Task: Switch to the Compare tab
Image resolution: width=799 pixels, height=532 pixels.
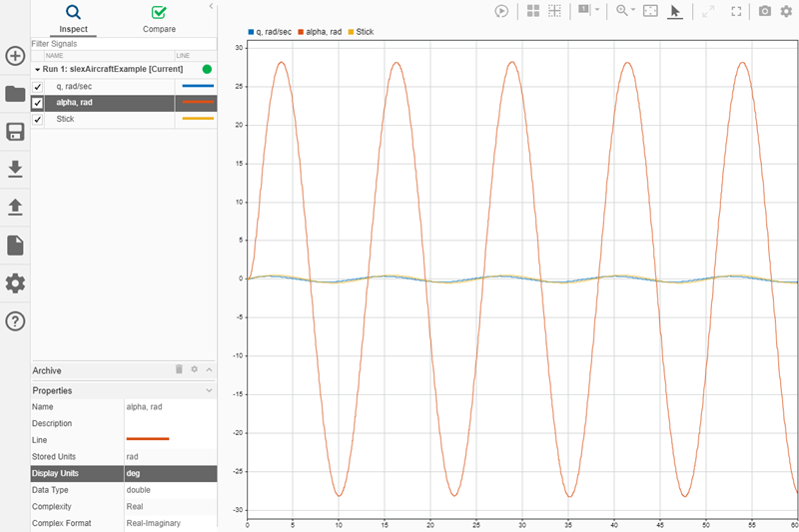Action: 159,19
